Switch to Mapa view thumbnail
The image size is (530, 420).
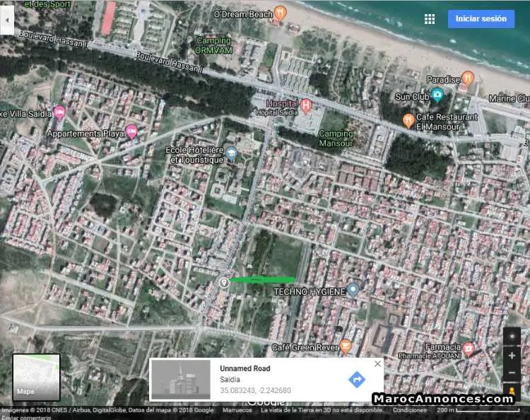point(36,377)
